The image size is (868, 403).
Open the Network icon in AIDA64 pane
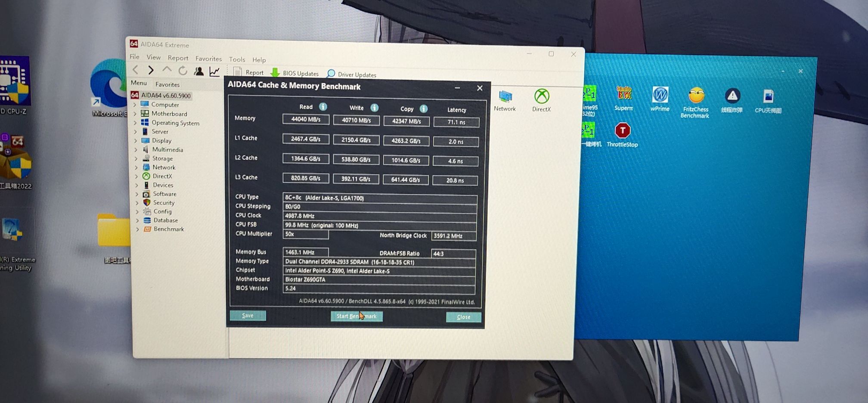click(x=505, y=101)
